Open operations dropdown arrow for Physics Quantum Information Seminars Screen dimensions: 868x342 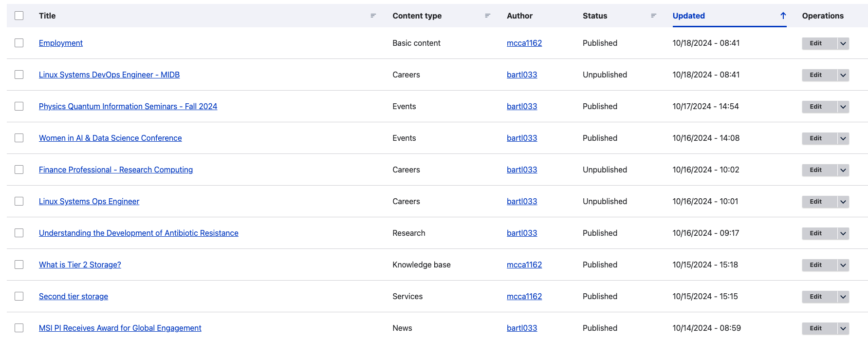[x=843, y=107]
